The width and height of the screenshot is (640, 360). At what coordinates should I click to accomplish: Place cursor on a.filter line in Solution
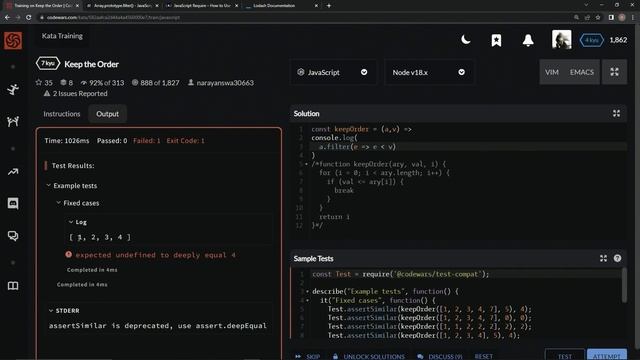[x=467, y=147]
